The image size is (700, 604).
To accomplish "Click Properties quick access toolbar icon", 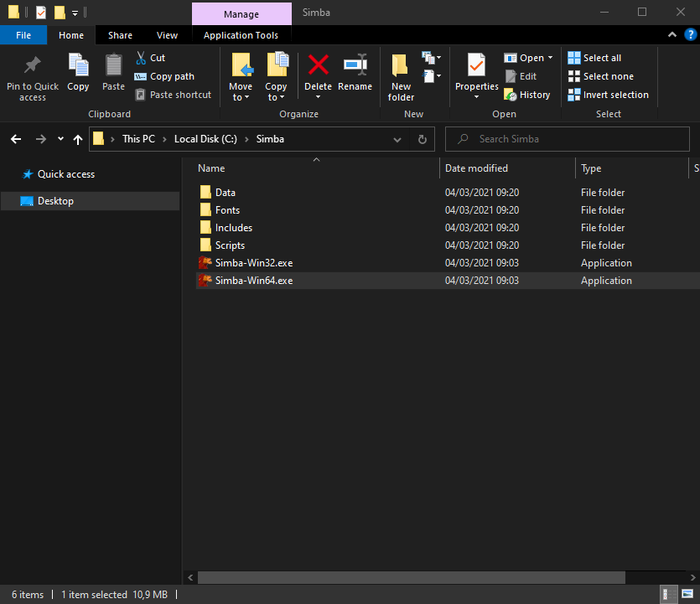I will point(40,13).
